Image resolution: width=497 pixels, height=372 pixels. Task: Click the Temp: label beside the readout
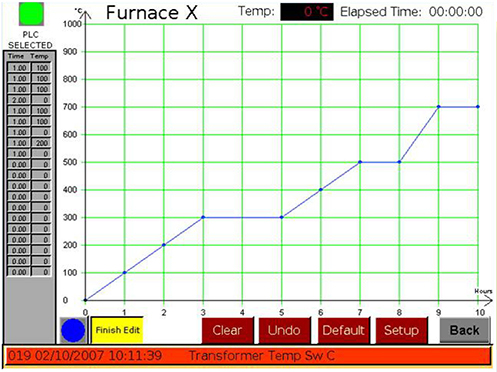(x=256, y=11)
